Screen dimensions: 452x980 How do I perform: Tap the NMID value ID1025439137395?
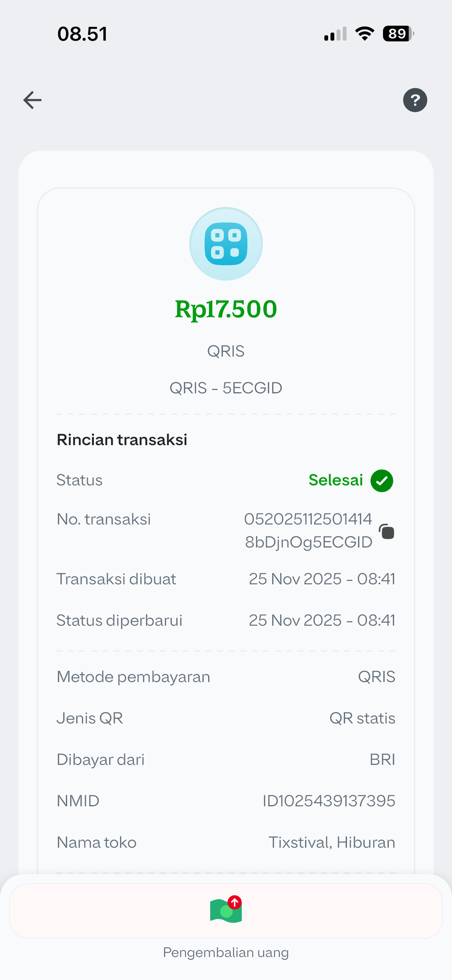(x=329, y=801)
